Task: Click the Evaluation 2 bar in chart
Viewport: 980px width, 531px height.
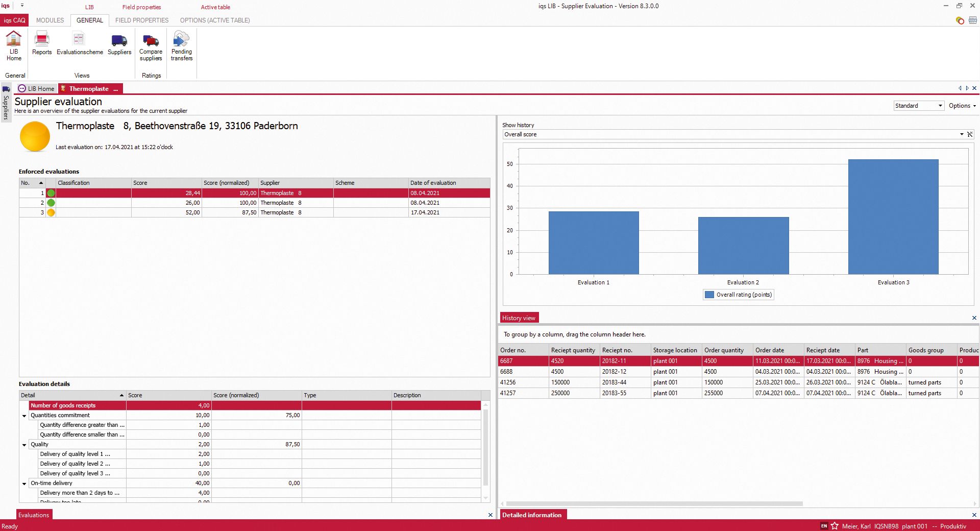Action: point(743,246)
